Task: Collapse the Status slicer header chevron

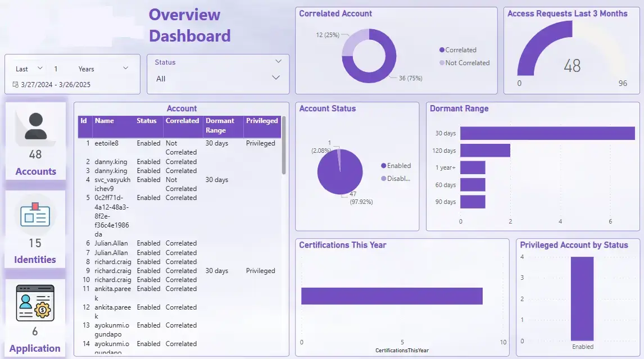Action: click(x=279, y=62)
